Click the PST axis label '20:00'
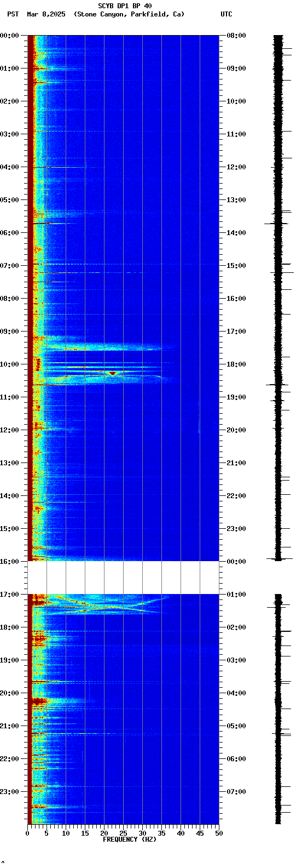The image size is (302, 868). (9, 693)
